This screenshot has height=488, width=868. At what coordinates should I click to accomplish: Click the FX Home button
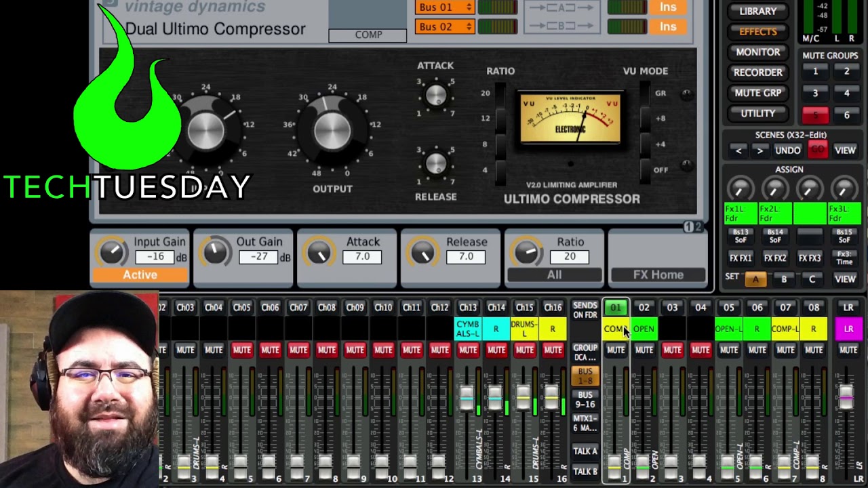click(x=658, y=275)
